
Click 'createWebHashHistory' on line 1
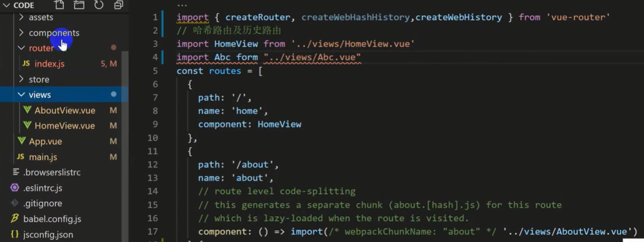[x=356, y=18]
